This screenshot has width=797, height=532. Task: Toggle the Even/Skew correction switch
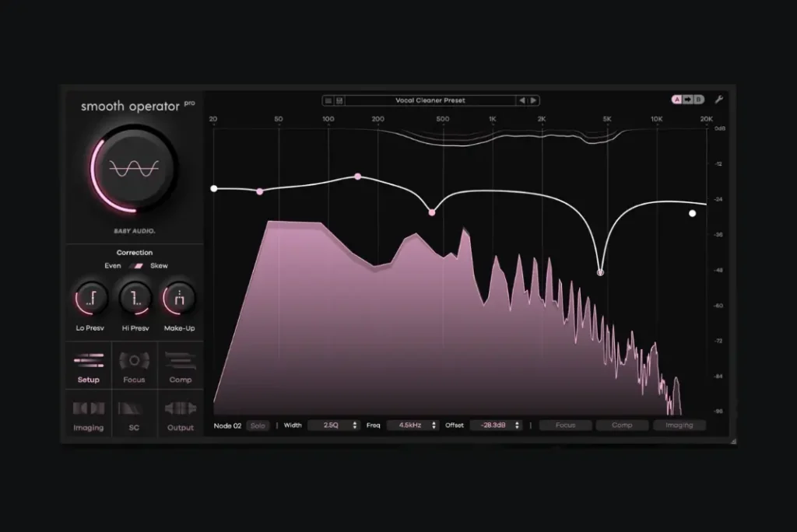[x=136, y=266]
